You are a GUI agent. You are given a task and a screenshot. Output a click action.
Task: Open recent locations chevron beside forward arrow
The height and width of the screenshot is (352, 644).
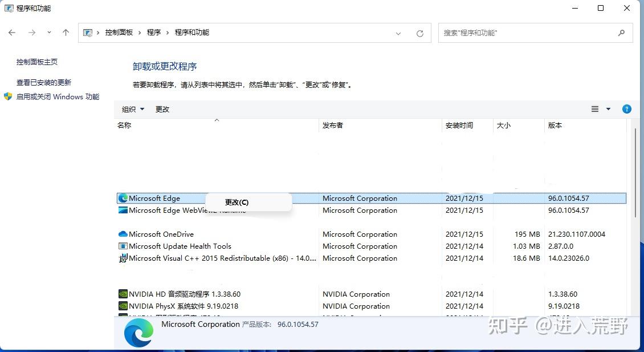click(49, 33)
